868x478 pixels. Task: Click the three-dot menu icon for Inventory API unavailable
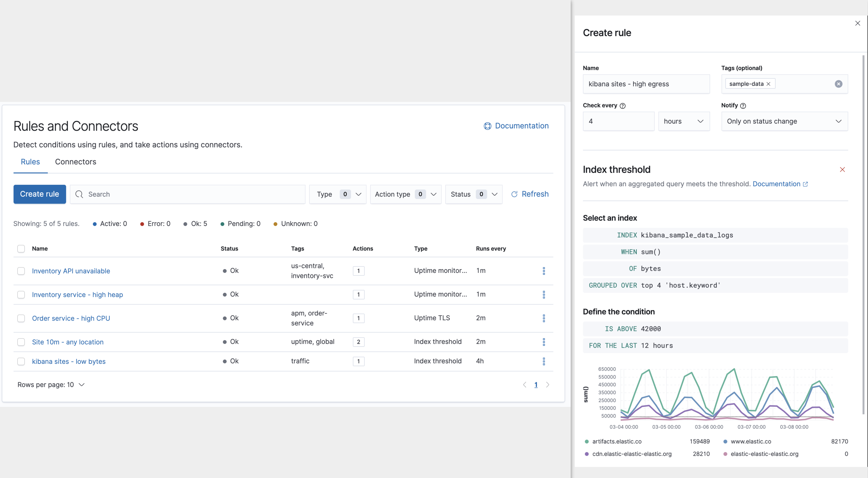tap(543, 271)
